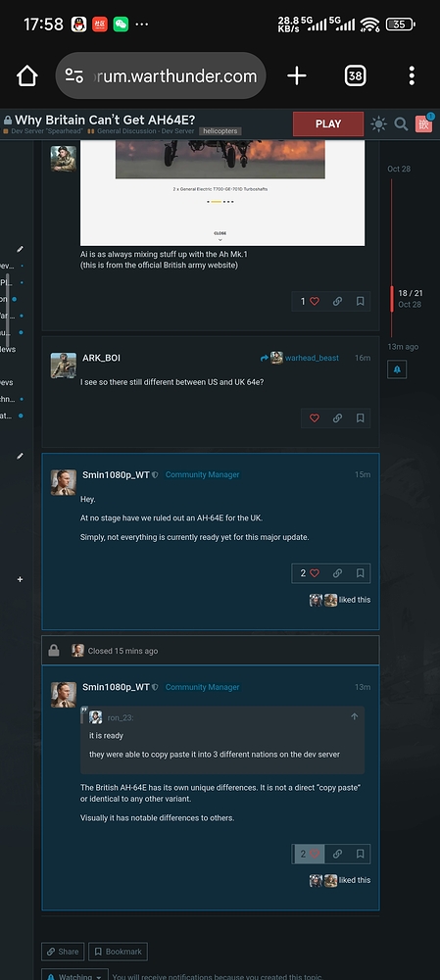Jump to warhead_beast replied post
Screen dimensions: 440x980
click(x=299, y=358)
